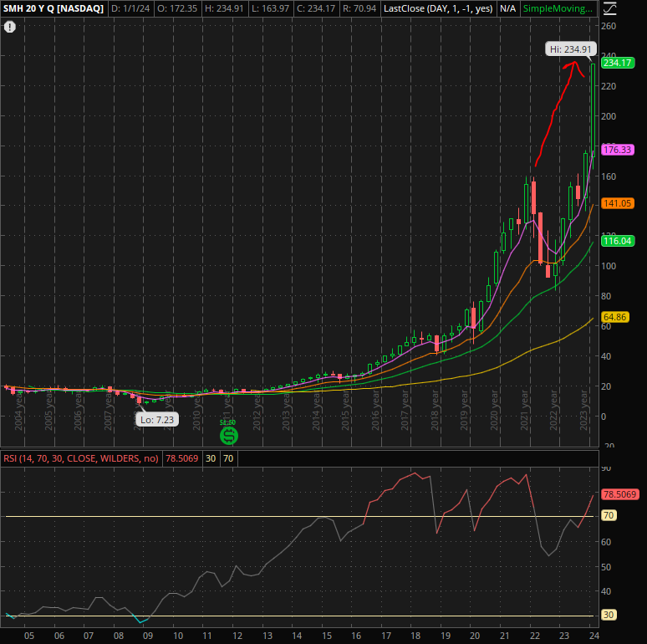Click the H: 234.91 high value
This screenshot has height=644, width=647.
click(225, 8)
